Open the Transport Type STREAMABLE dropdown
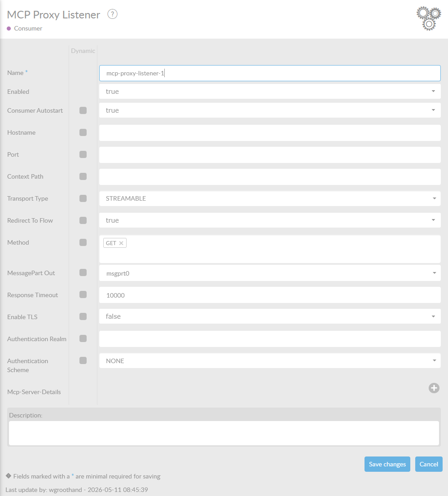 tap(270, 198)
